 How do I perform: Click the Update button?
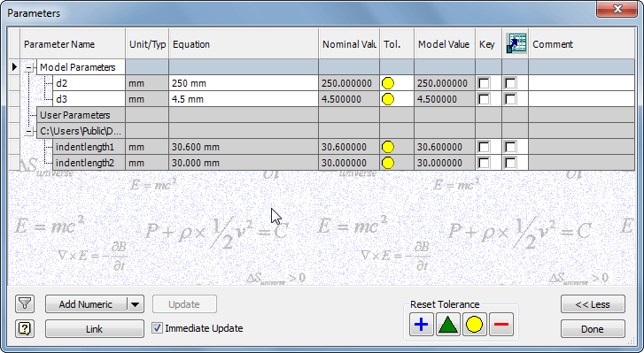click(x=184, y=304)
